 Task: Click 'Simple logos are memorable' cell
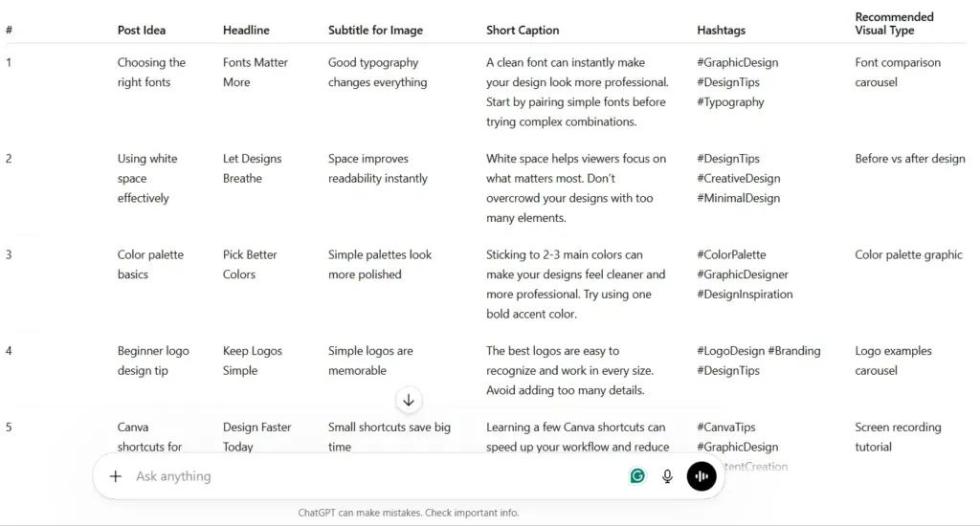pos(370,361)
